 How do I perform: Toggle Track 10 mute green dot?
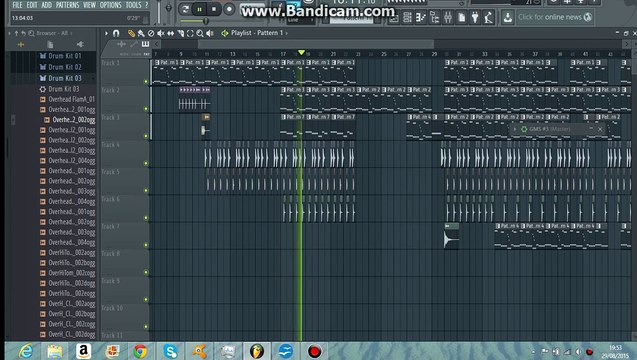point(146,327)
